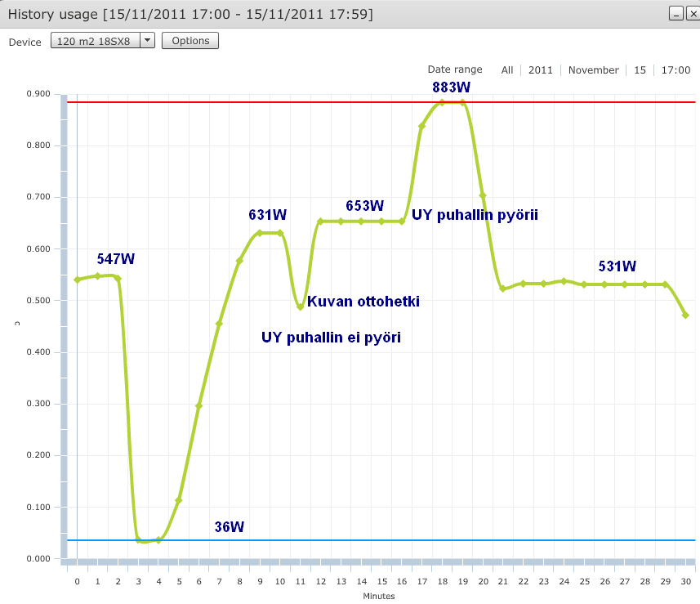Screen dimensions: 700x604
Task: Click the last data point at minute 30
Action: 685,315
